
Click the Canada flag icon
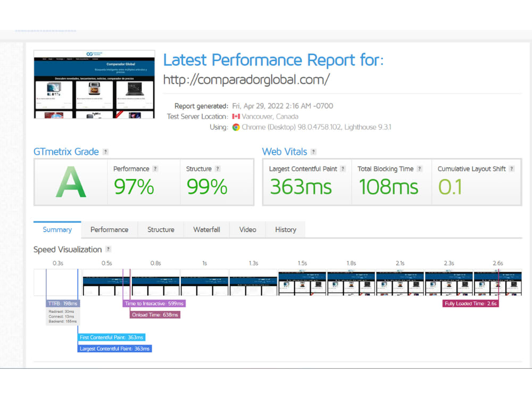[236, 117]
